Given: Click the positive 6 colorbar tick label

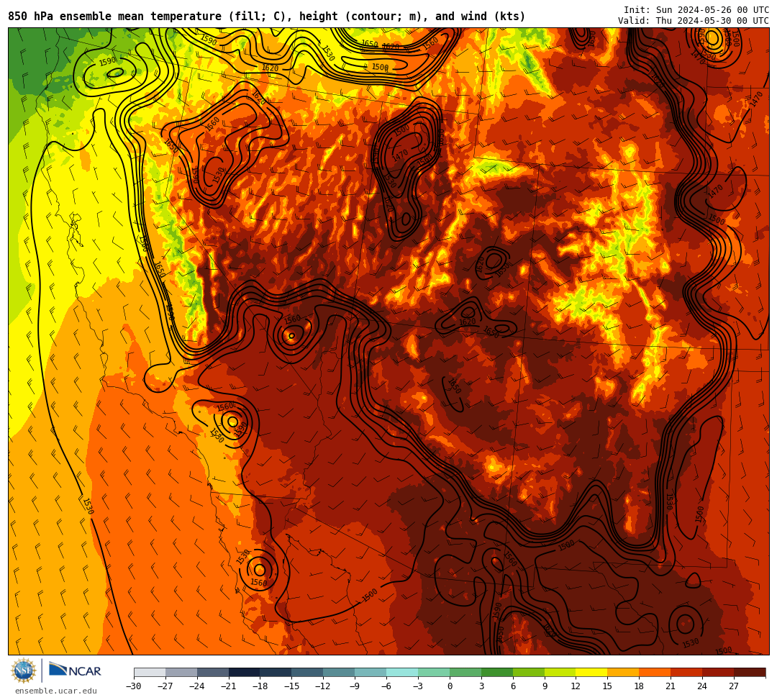Looking at the screenshot, I should 513,686.
